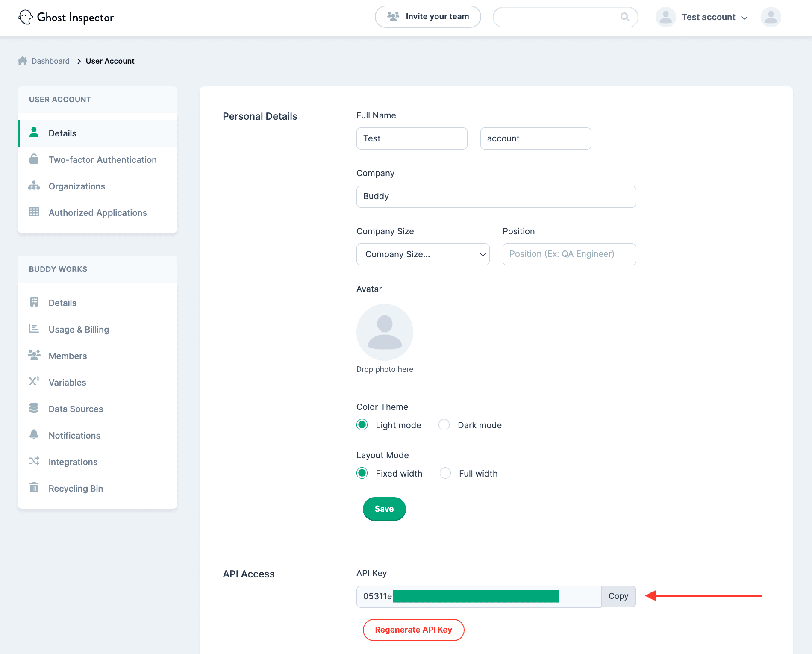Open user Details section
This screenshot has width=812, height=654.
click(x=97, y=133)
